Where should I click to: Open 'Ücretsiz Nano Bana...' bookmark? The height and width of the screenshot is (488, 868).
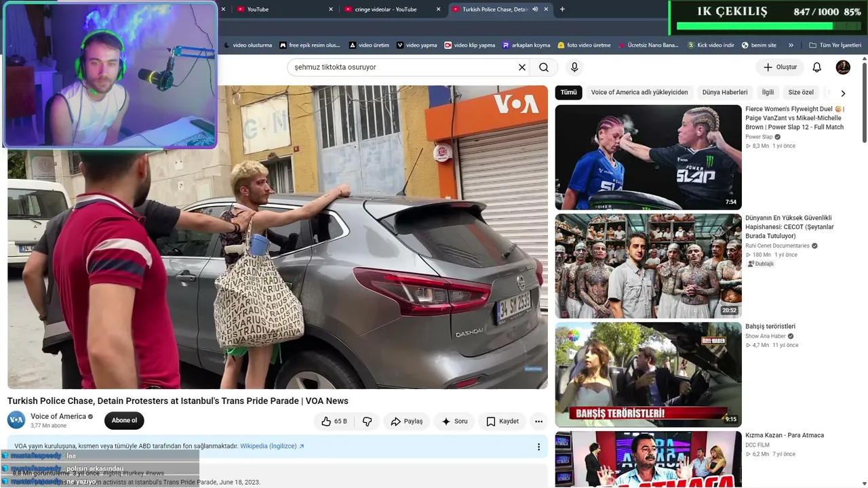648,45
